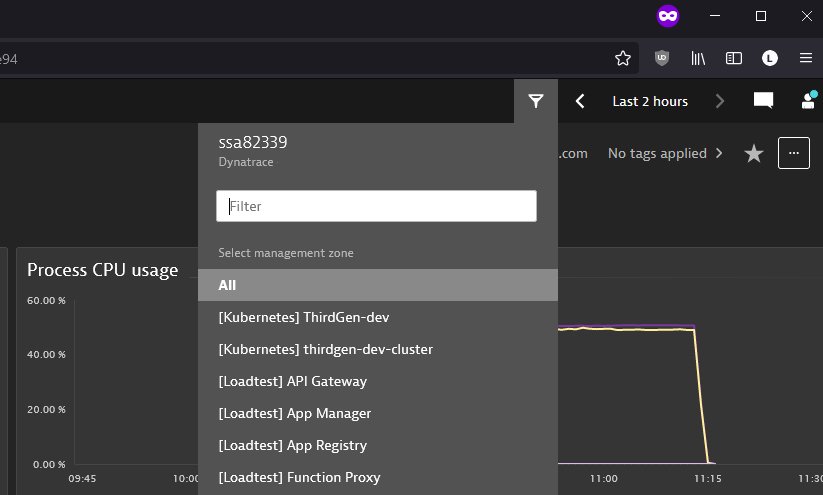Select [Loadtest] Function Proxy zone

378,477
